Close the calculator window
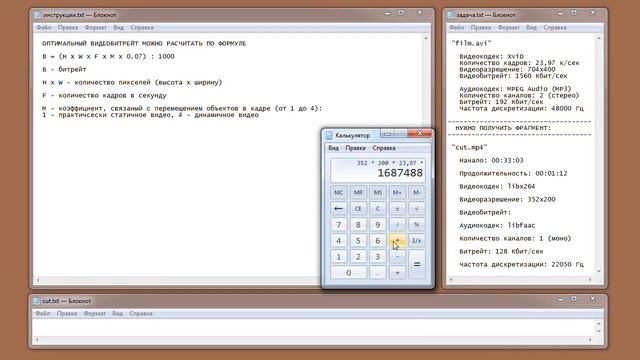This screenshot has width=640, height=360. pyautogui.click(x=420, y=133)
